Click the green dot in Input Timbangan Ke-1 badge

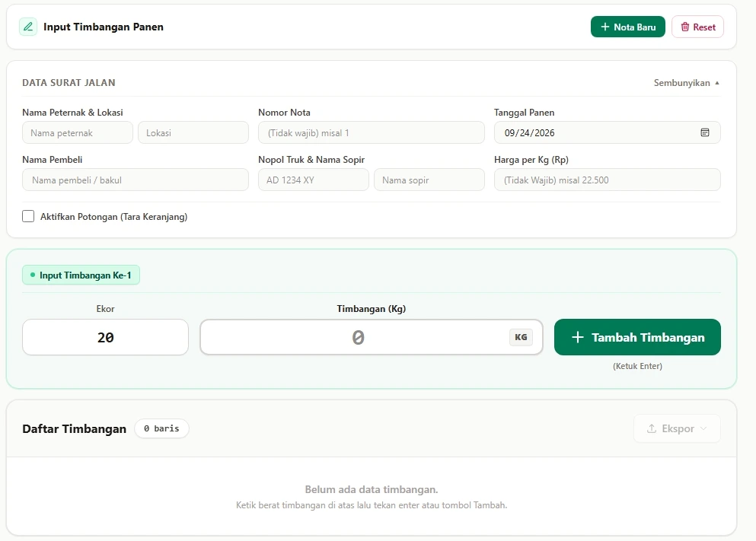(33, 275)
